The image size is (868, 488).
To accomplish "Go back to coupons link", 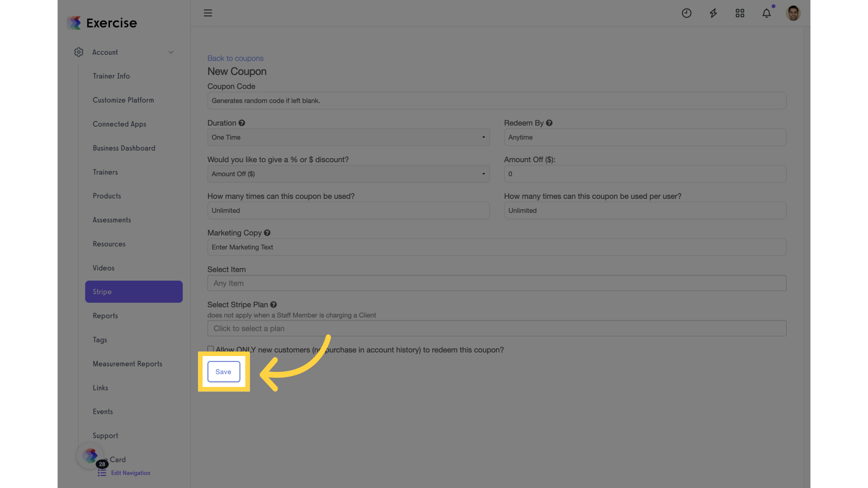I will click(x=235, y=58).
